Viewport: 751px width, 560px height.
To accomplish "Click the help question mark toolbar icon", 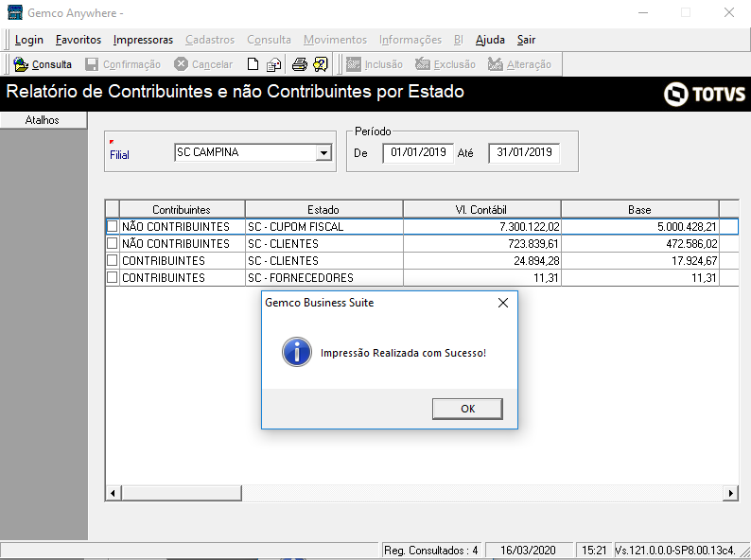I will pos(321,64).
